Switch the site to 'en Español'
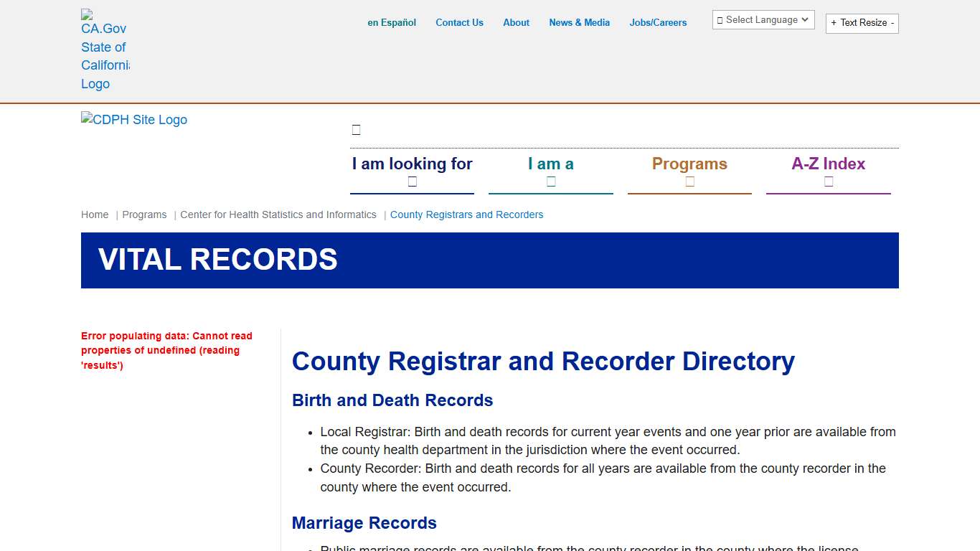Image resolution: width=980 pixels, height=551 pixels. click(392, 22)
